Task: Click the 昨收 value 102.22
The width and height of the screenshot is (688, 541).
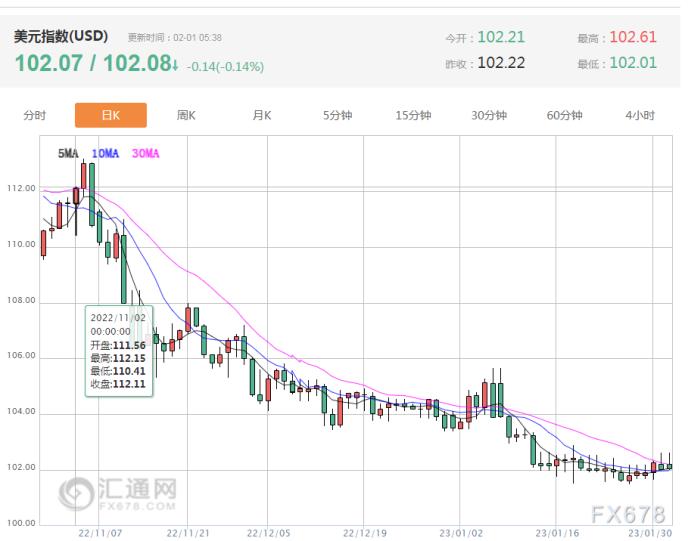Action: [501, 63]
